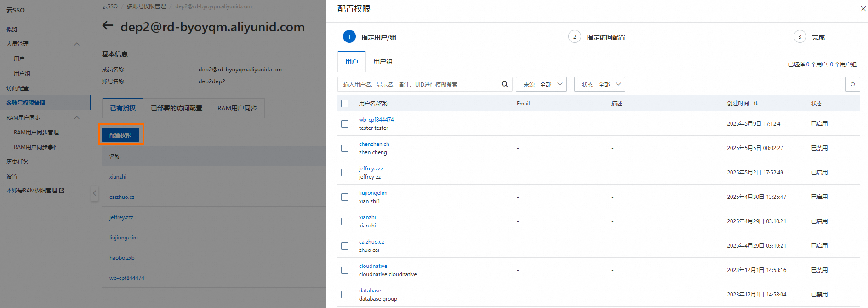Viewport: 868px width, 308px height.
Task: Open database user link
Action: coord(370,291)
